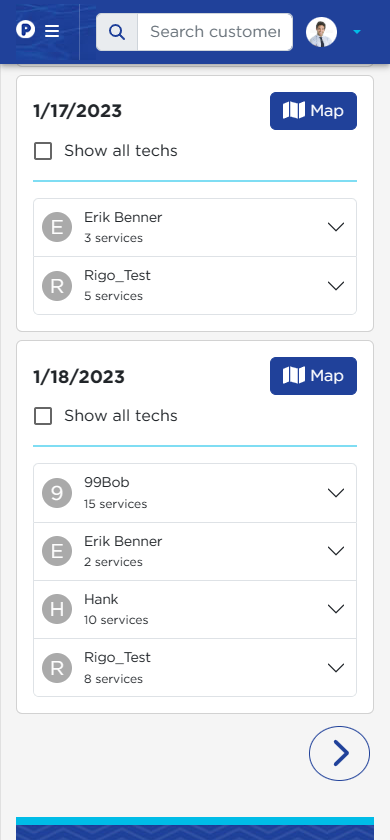
Task: Enable Show all techs for 1/18/2023
Action: (43, 416)
